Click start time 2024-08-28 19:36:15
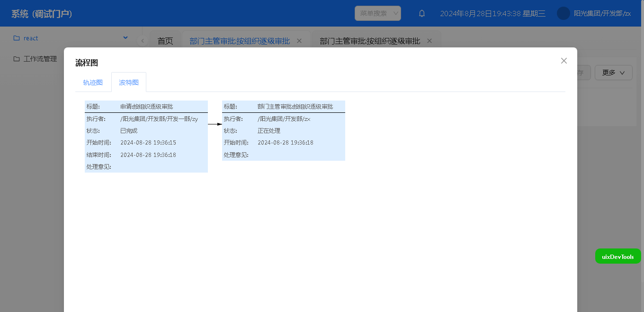Image resolution: width=644 pixels, height=312 pixels. tap(148, 143)
